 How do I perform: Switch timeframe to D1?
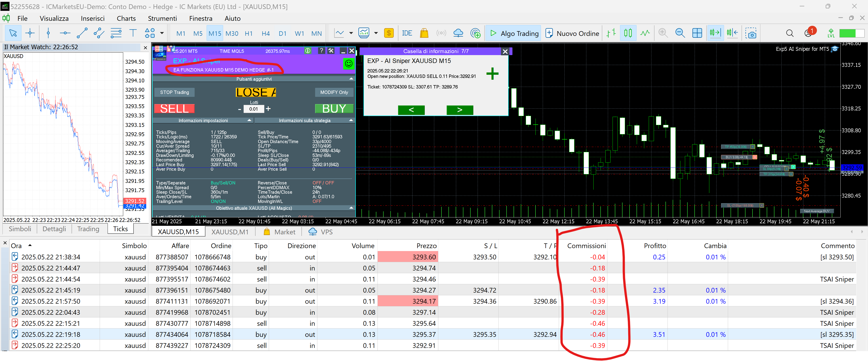pyautogui.click(x=282, y=33)
